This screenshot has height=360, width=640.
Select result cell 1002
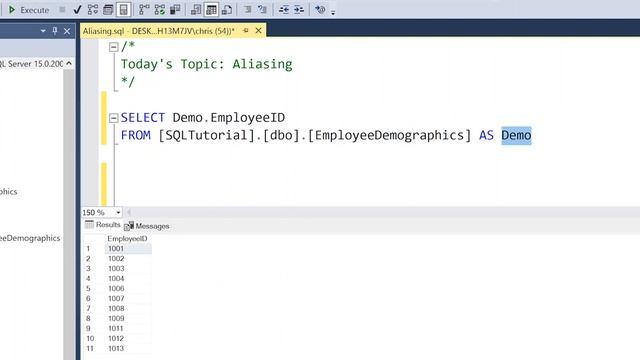[x=128, y=258]
